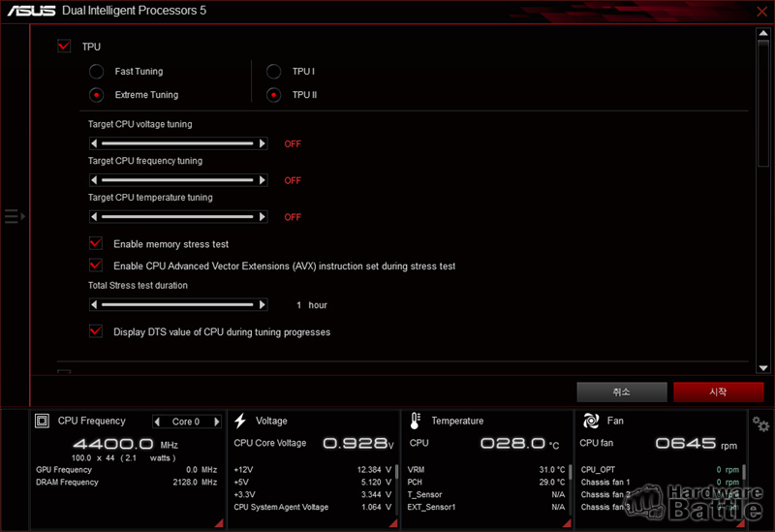Screen dimensions: 775x532
Task: Click the red 시작 start button
Action: (718, 392)
